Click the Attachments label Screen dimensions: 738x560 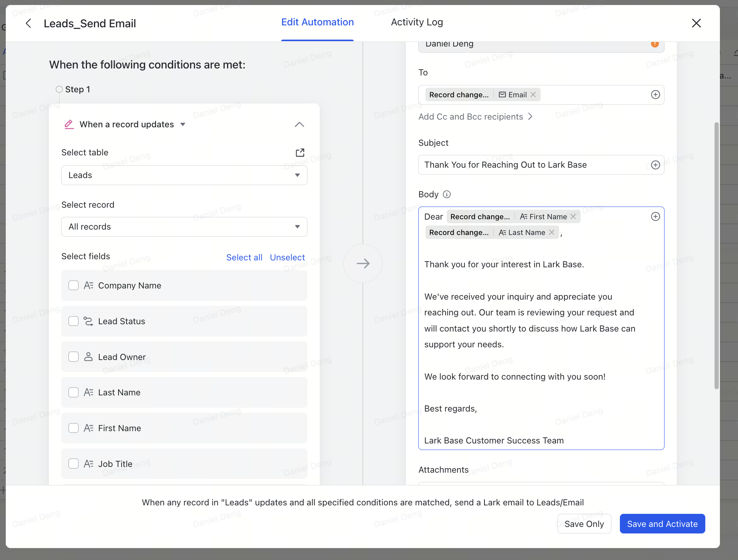click(443, 470)
